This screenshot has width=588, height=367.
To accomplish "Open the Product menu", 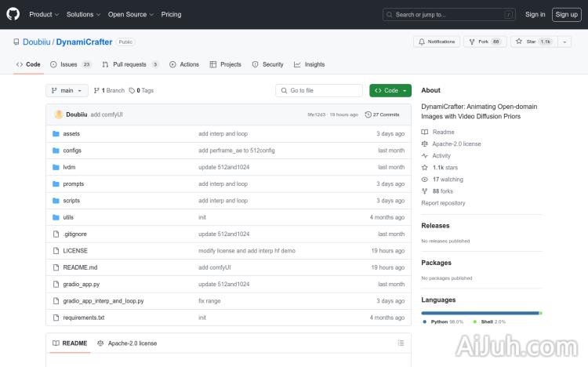I will coord(43,14).
